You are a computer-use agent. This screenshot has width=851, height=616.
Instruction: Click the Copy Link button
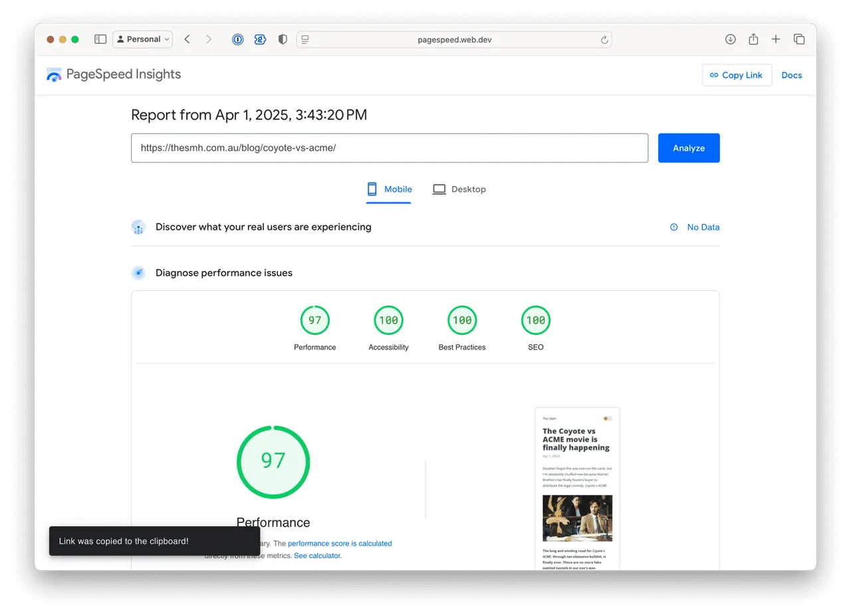pos(737,75)
